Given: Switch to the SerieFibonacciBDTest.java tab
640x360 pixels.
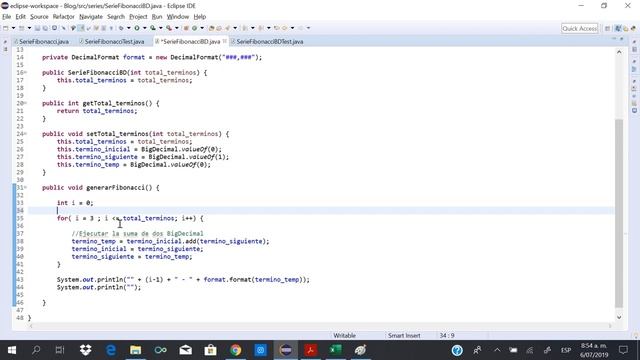Looking at the screenshot, I should tap(267, 42).
